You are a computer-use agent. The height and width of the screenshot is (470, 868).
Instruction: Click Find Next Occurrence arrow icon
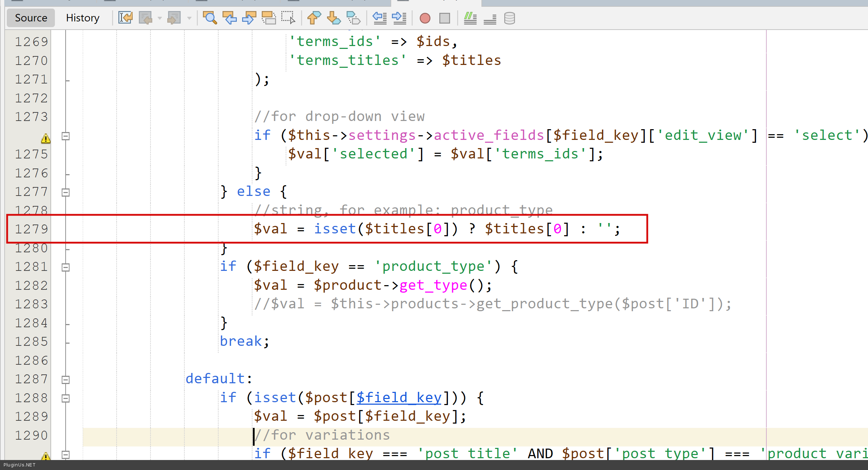(249, 18)
